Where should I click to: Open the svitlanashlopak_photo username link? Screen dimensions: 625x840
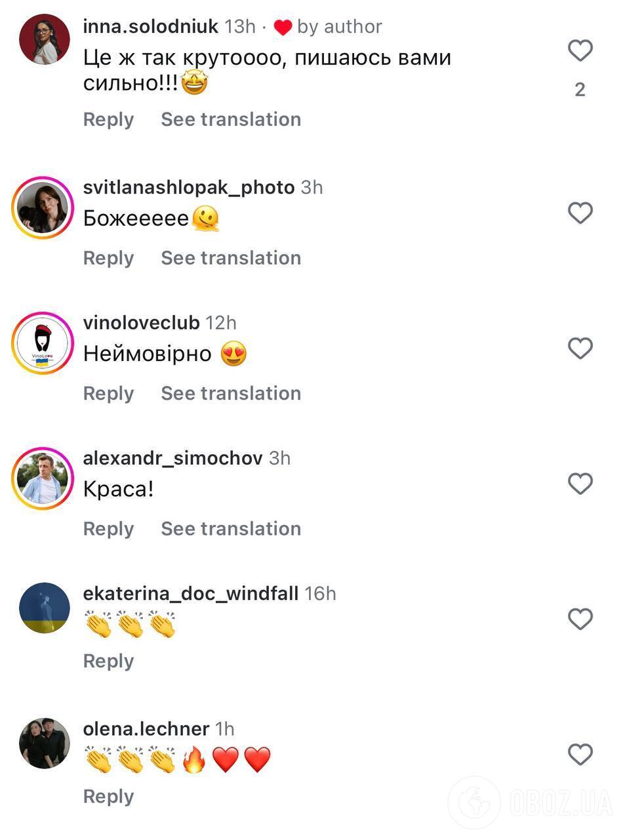pyautogui.click(x=189, y=188)
